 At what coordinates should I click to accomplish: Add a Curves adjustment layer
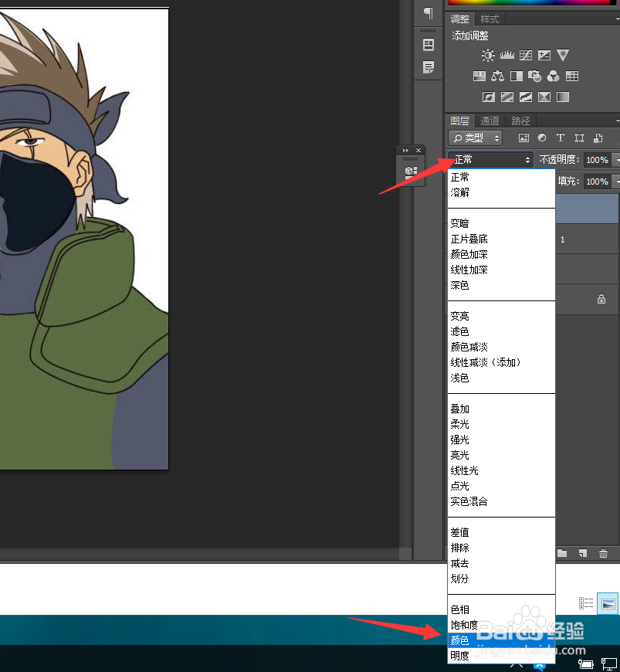click(525, 56)
